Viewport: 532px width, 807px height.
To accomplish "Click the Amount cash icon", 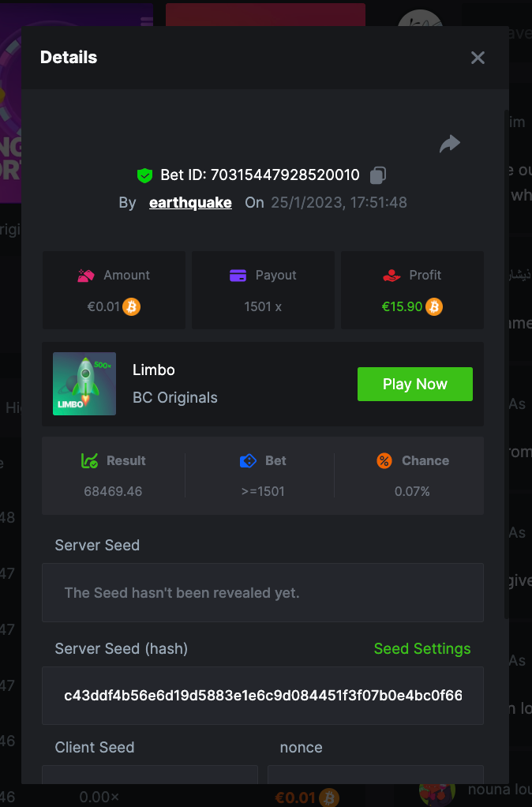I will pyautogui.click(x=86, y=276).
